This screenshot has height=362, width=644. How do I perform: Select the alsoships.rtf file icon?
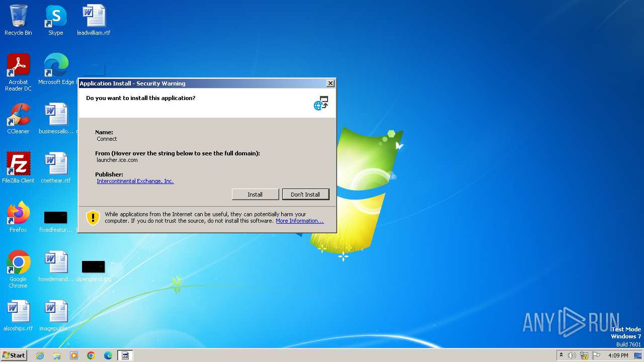[18, 316]
